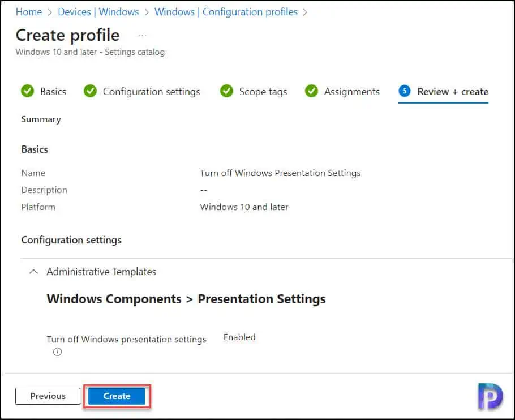Select the 'Windows 10 and later' platform value
This screenshot has width=515, height=420.
(x=244, y=207)
